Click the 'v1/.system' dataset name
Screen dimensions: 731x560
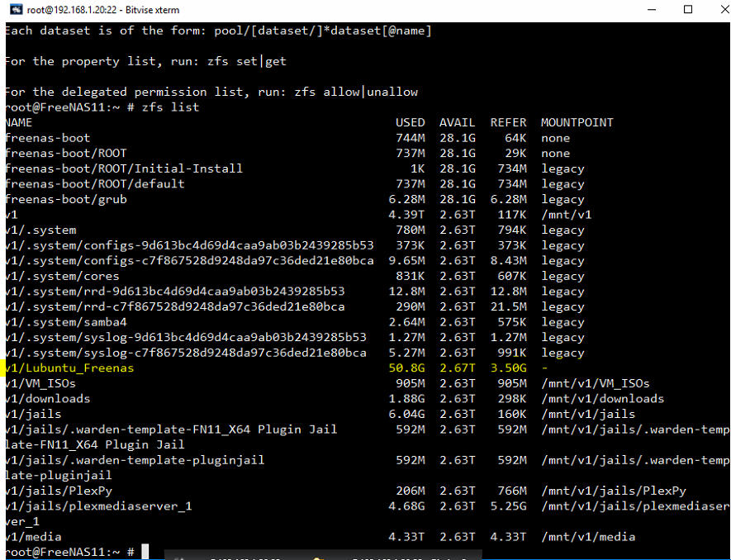coord(40,230)
